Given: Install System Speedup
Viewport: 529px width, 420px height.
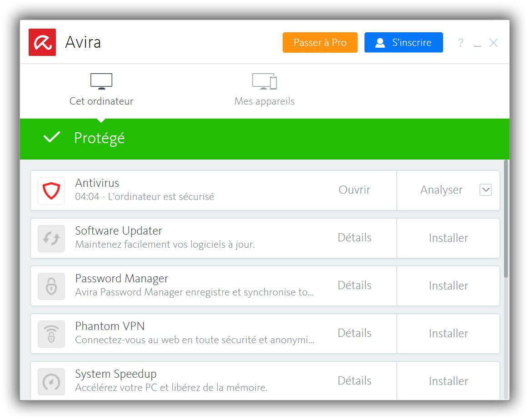Looking at the screenshot, I should coord(449,381).
